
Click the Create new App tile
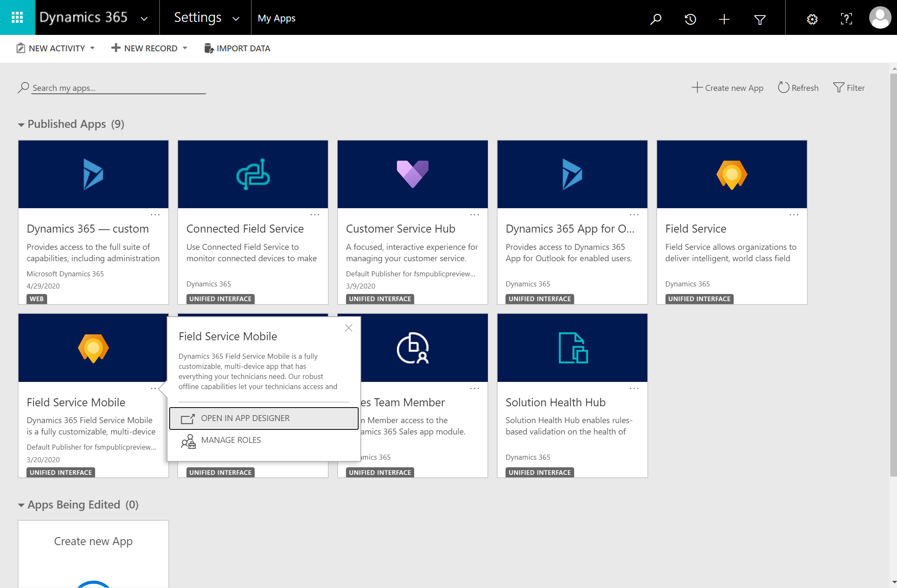pyautogui.click(x=93, y=554)
